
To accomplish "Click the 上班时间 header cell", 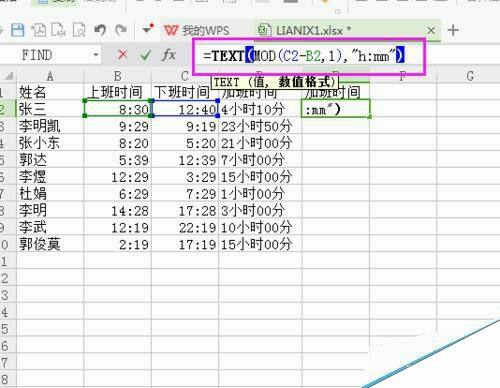I will click(x=117, y=92).
